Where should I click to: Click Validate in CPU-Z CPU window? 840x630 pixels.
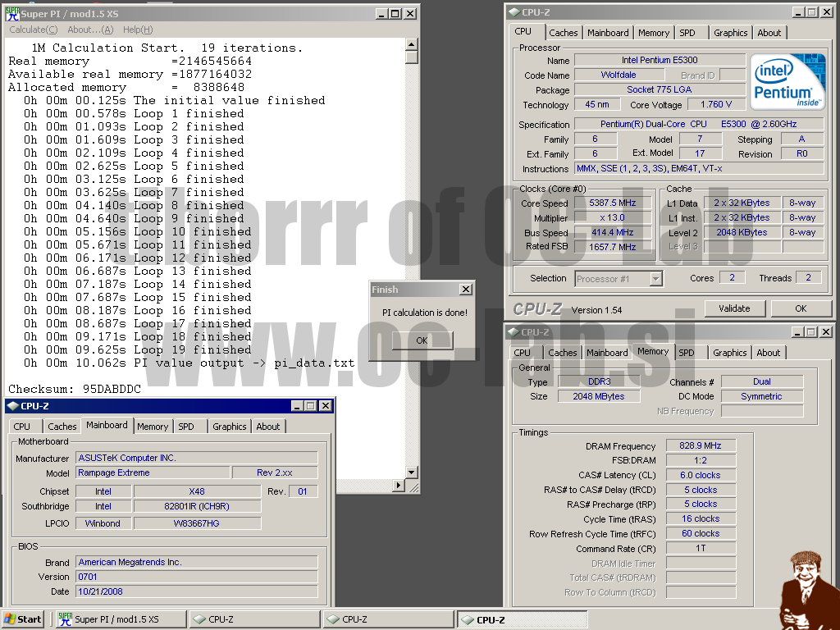click(734, 308)
